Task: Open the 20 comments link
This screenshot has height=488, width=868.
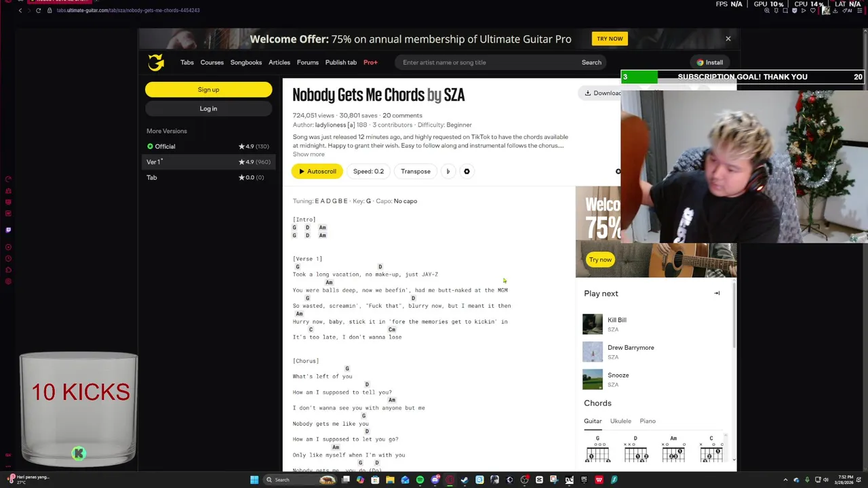Action: (402, 115)
